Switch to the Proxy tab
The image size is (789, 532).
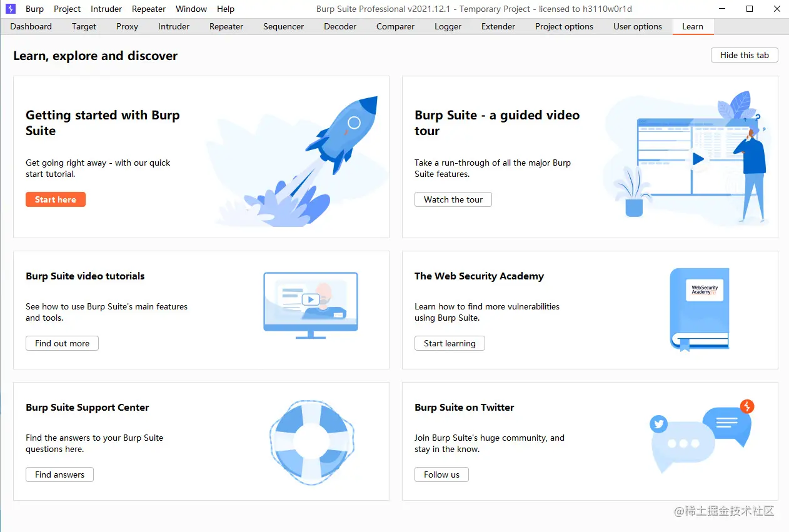(128, 26)
